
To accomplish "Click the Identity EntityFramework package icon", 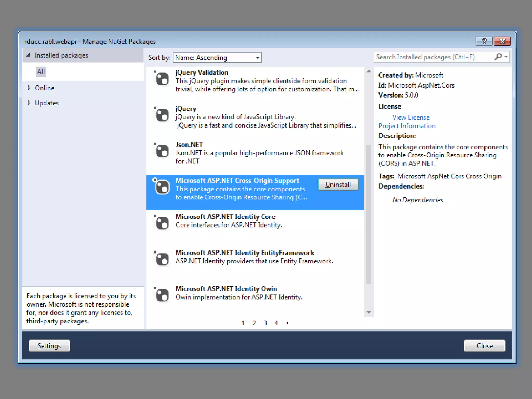I will click(x=162, y=259).
